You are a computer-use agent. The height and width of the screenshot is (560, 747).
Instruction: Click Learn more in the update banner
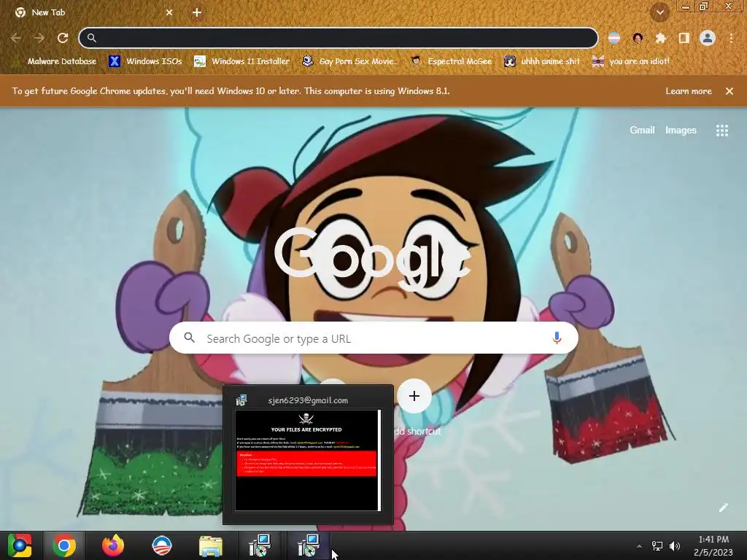point(689,91)
